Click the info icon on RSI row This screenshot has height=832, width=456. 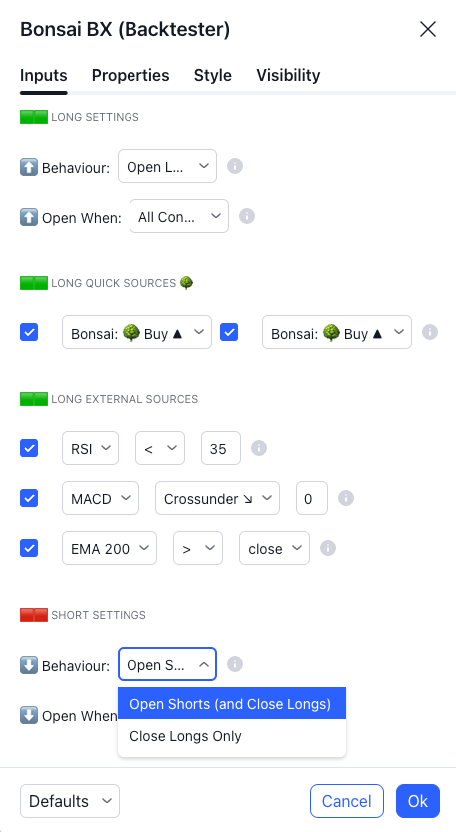259,448
